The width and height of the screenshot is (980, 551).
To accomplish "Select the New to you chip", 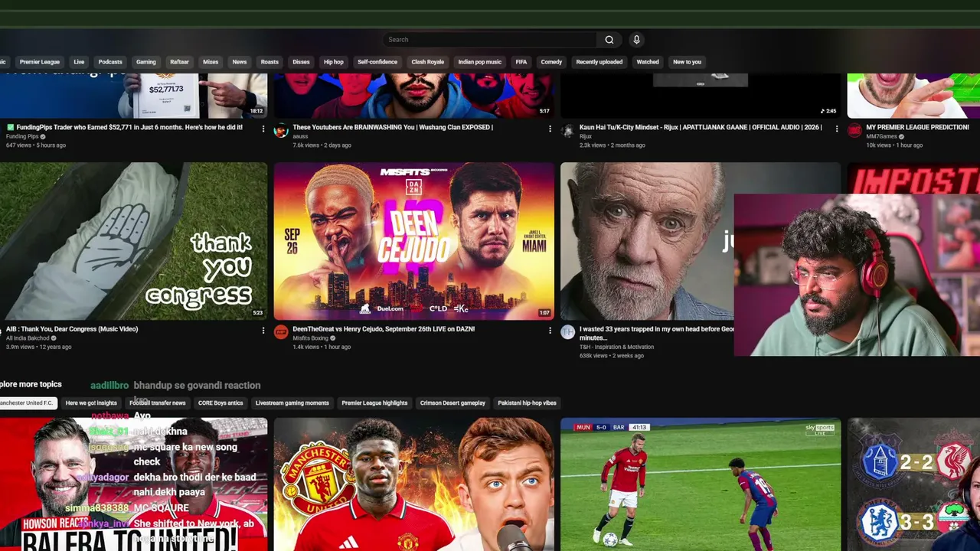I will (x=687, y=62).
